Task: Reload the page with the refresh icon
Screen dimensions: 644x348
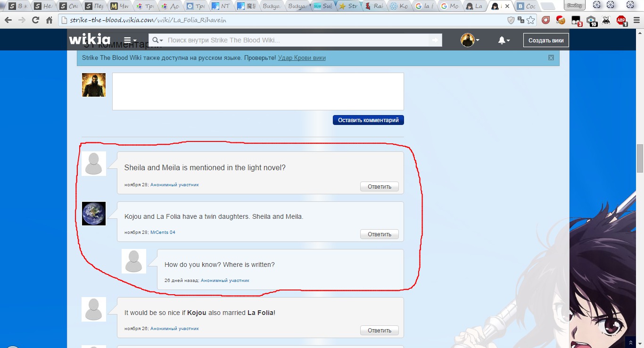Action: point(35,20)
